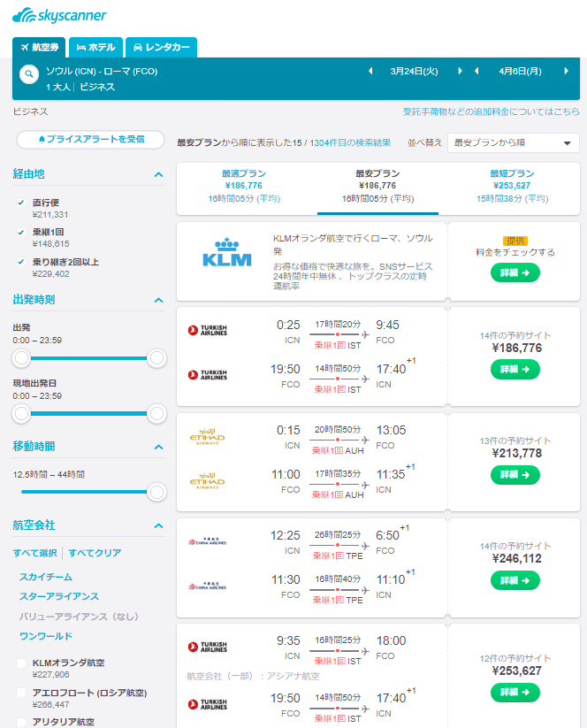Click 詳細 button for ¥253,627 fare

click(515, 693)
